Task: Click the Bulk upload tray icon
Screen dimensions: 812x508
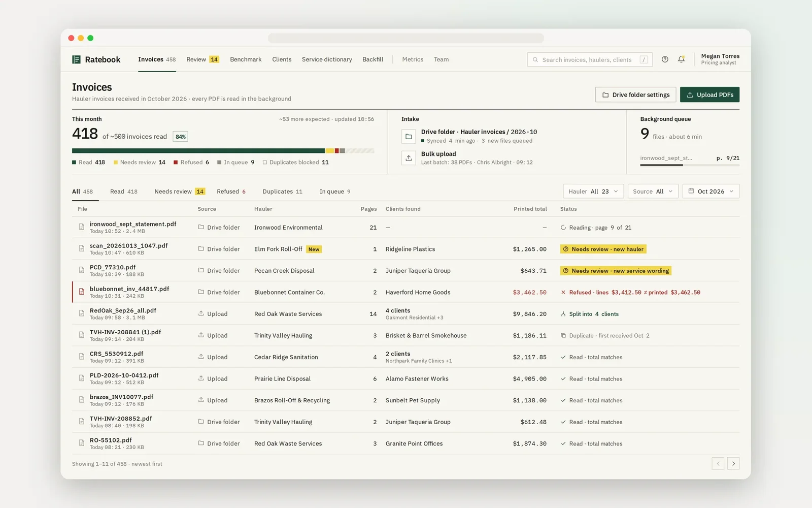Action: coord(409,158)
